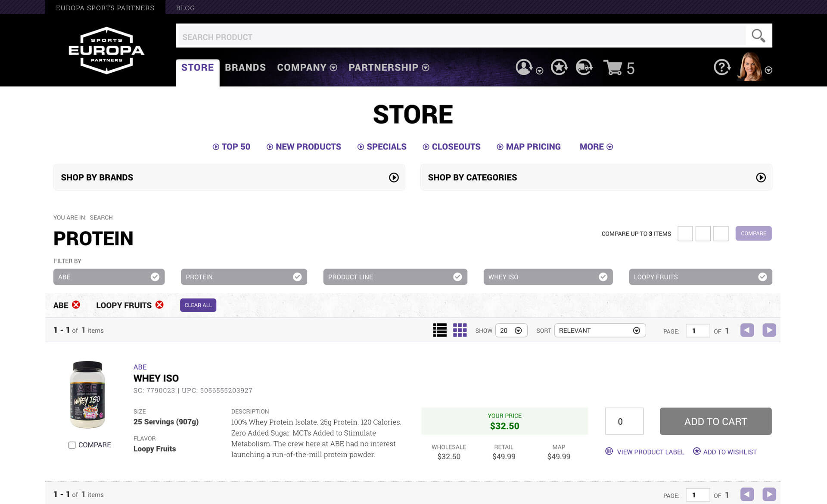Remove the ABE filter tag
Screen dimensions: 827x504
point(76,305)
